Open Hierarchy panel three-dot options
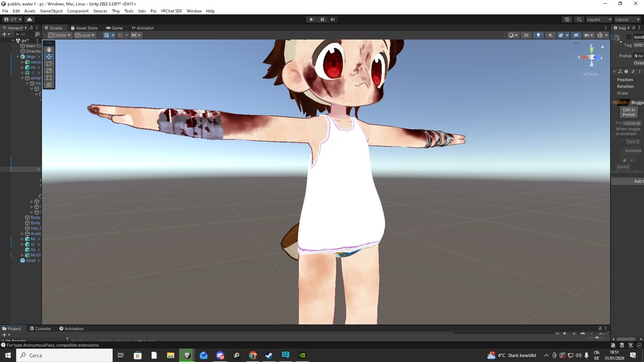 [x=37, y=28]
